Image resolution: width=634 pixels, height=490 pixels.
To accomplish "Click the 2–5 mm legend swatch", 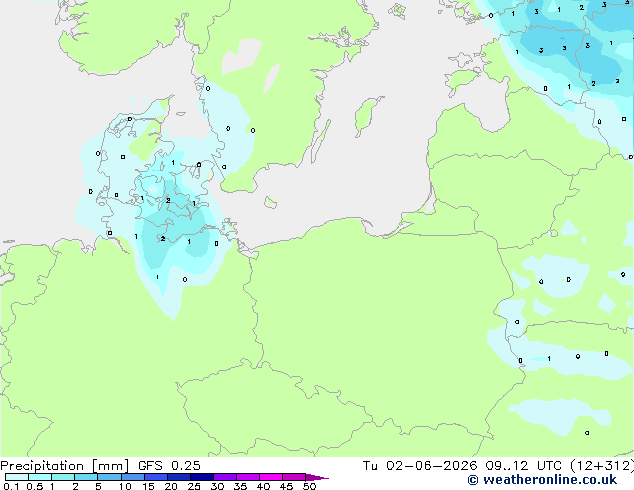I will (86, 477).
